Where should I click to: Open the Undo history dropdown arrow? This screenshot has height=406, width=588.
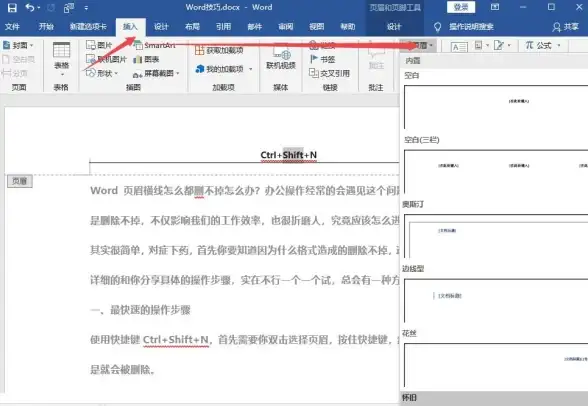(x=39, y=7)
